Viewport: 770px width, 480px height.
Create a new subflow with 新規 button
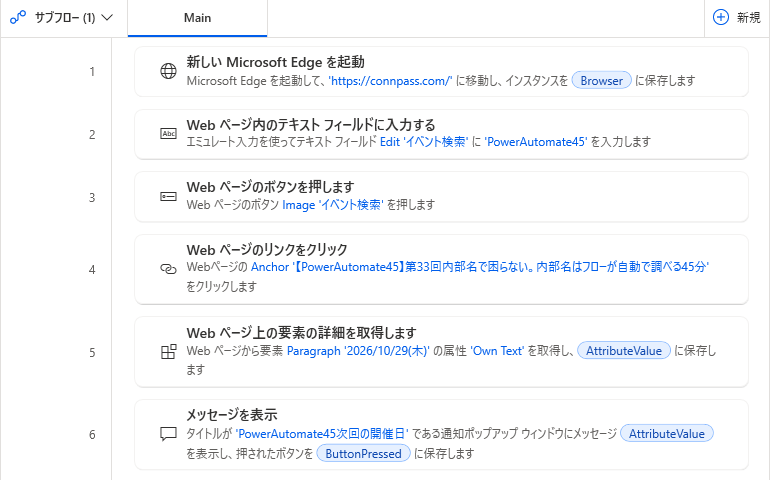[x=737, y=18]
